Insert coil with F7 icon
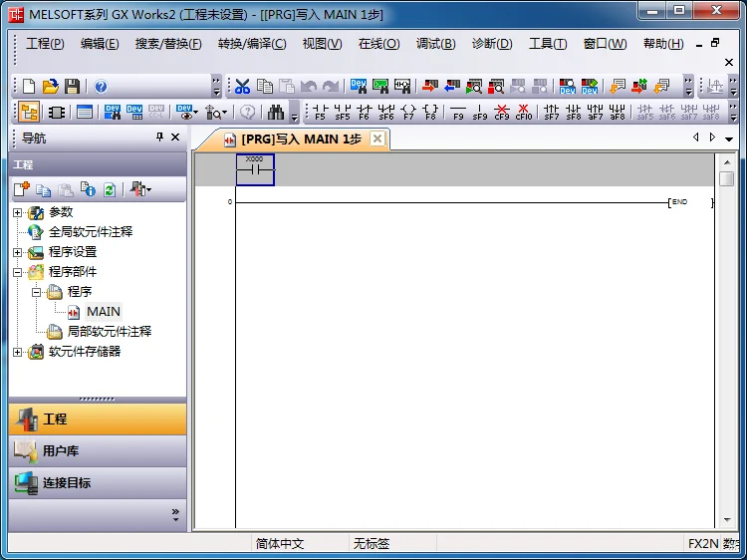This screenshot has width=747, height=560. coord(408,113)
